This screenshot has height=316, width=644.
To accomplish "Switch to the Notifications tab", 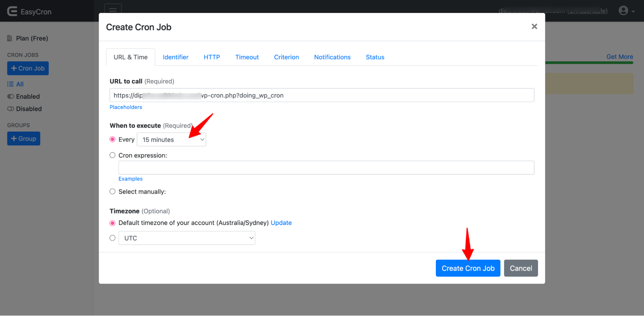I will [x=332, y=57].
